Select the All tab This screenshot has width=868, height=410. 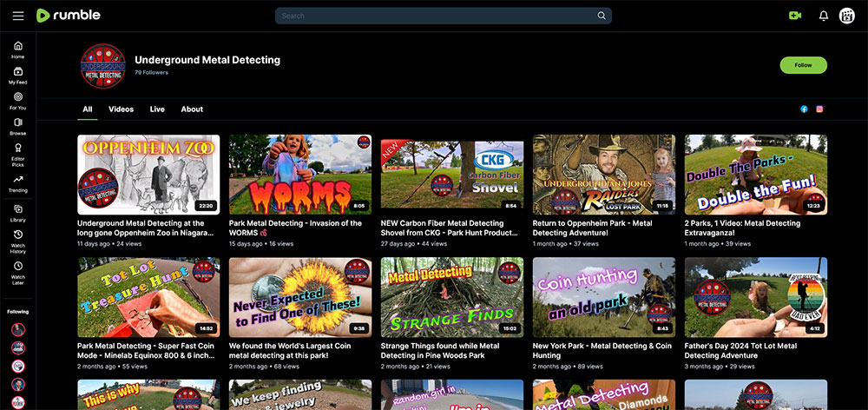click(x=88, y=109)
